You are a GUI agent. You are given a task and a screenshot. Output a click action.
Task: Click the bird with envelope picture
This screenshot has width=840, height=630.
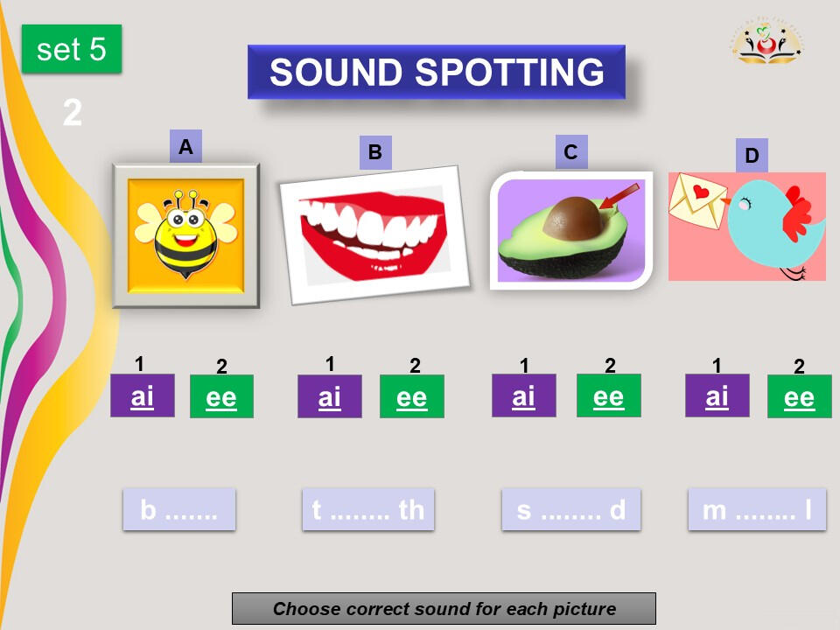(746, 226)
